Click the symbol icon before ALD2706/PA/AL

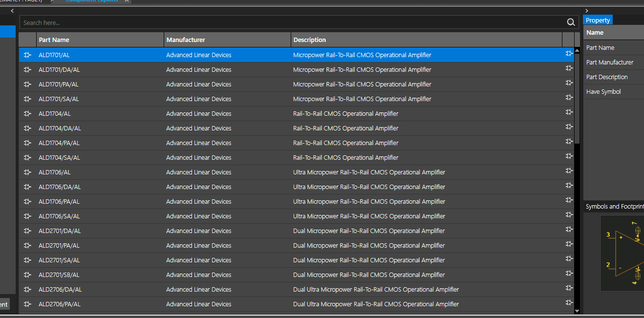point(27,304)
